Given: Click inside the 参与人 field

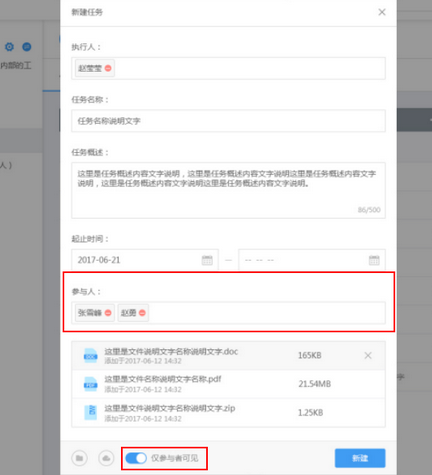Looking at the screenshot, I should coord(228,313).
